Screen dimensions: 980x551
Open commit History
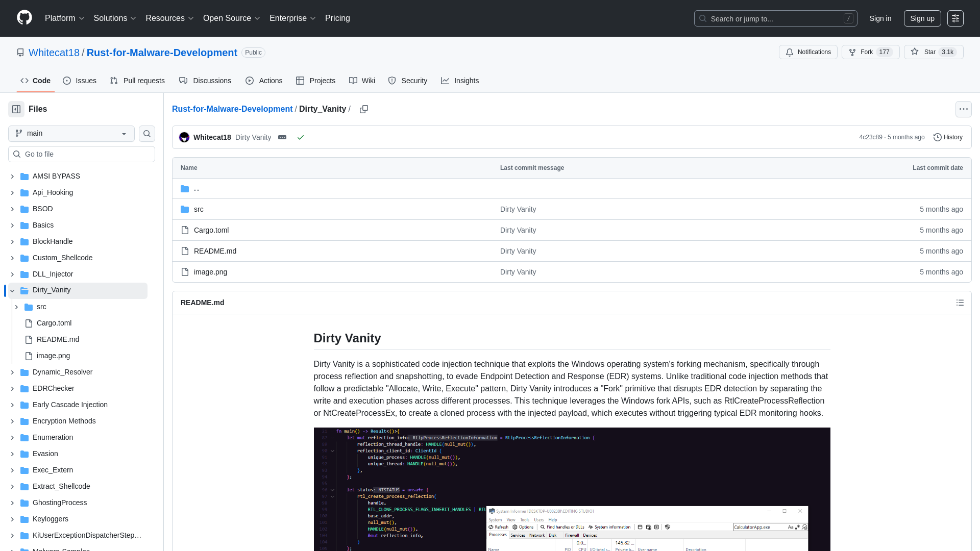(947, 137)
